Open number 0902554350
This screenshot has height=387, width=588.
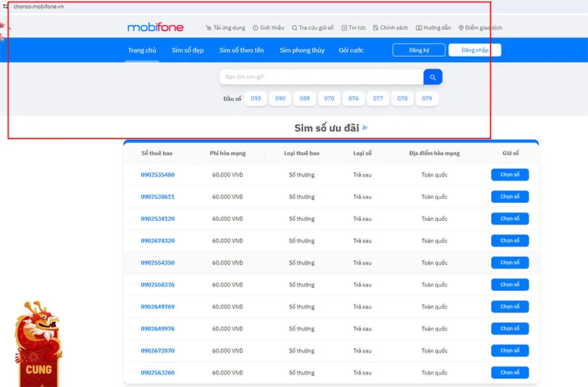(x=158, y=263)
